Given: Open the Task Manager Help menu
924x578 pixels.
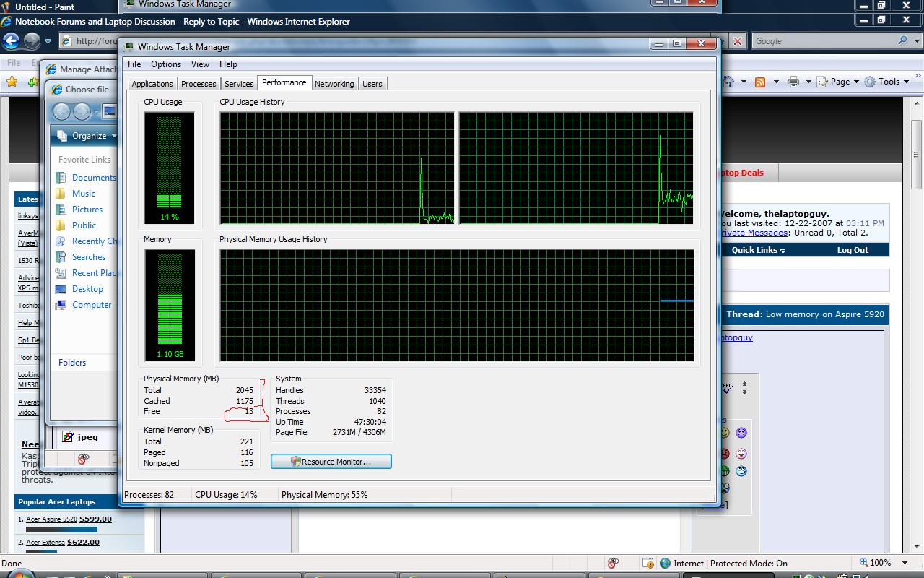Looking at the screenshot, I should [228, 64].
